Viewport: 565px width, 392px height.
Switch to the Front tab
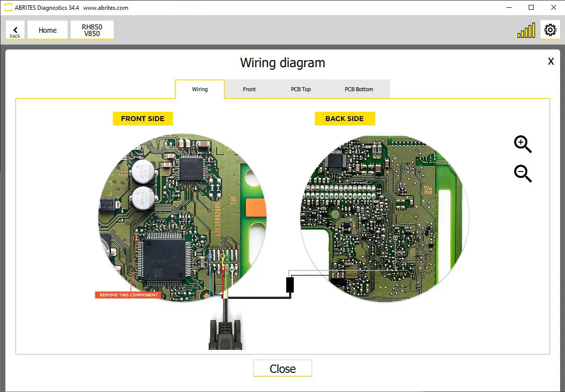point(249,89)
